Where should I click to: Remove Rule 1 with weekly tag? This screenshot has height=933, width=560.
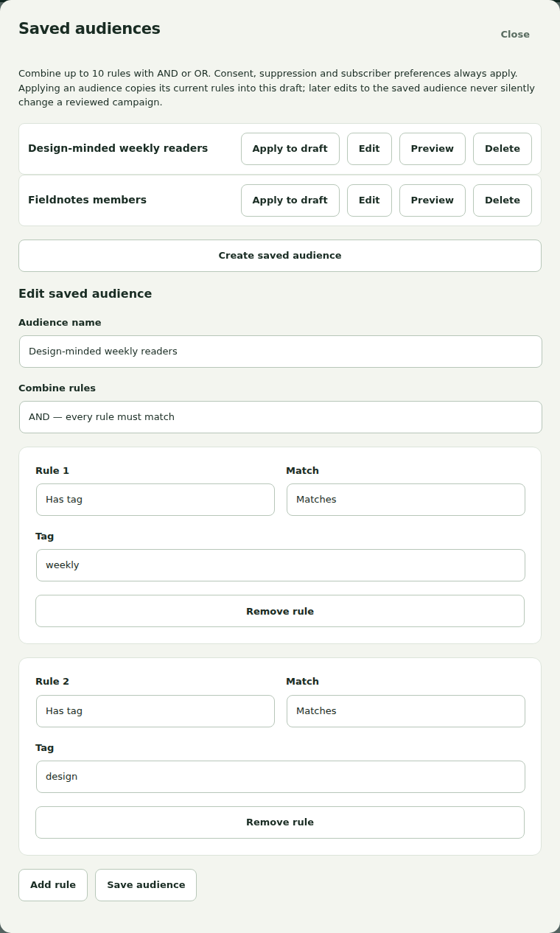click(280, 611)
